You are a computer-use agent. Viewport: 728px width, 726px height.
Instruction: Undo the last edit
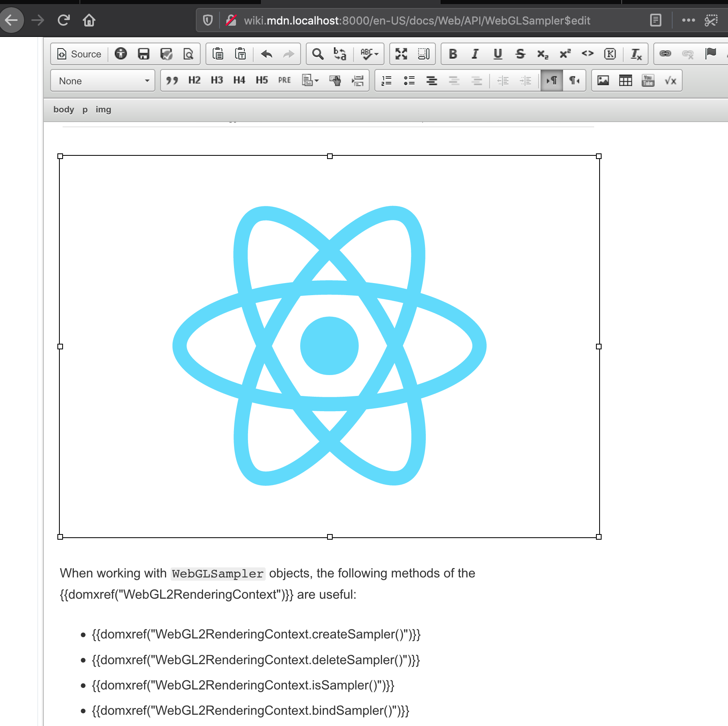pos(266,54)
